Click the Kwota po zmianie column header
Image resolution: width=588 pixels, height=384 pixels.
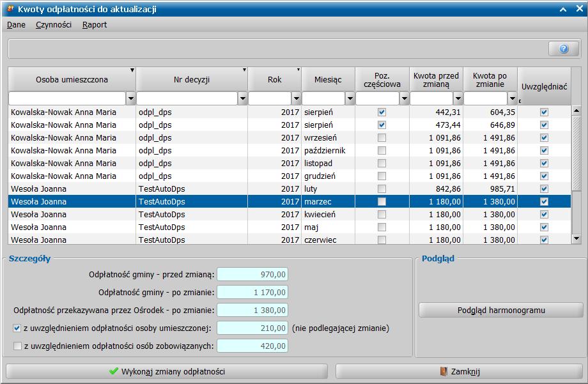(x=490, y=79)
